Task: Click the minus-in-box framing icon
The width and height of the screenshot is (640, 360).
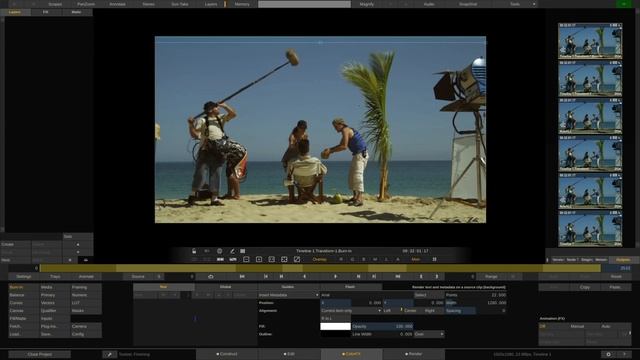Action: click(x=246, y=259)
